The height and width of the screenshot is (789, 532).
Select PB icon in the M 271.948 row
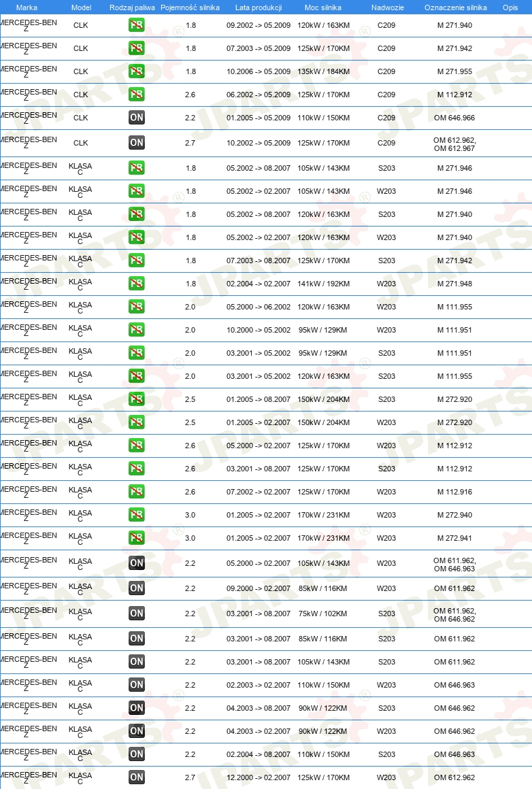click(136, 284)
